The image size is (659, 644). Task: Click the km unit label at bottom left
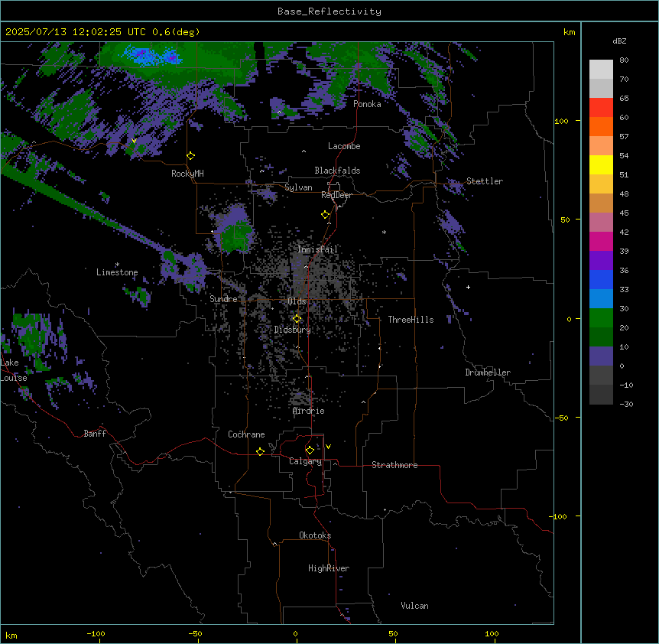(x=11, y=635)
